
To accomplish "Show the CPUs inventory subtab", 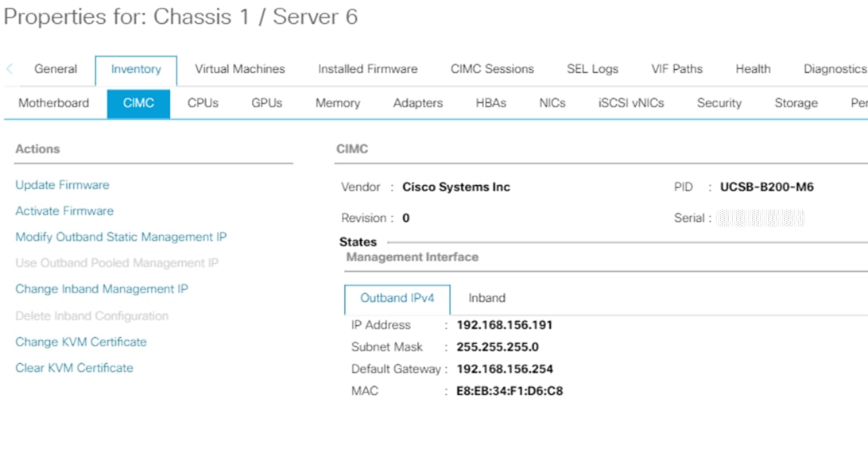I will click(203, 103).
